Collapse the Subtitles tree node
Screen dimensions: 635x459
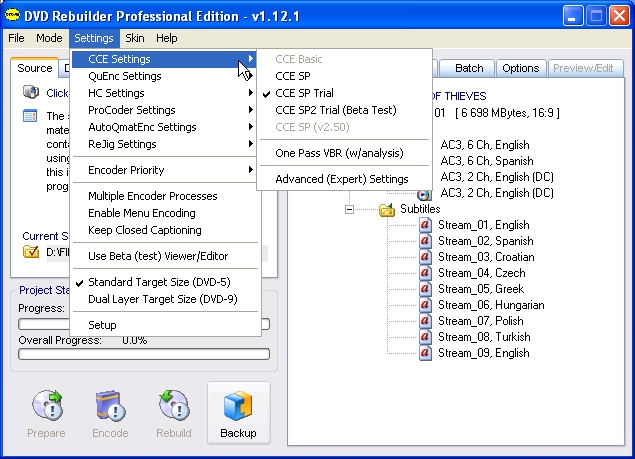click(349, 209)
